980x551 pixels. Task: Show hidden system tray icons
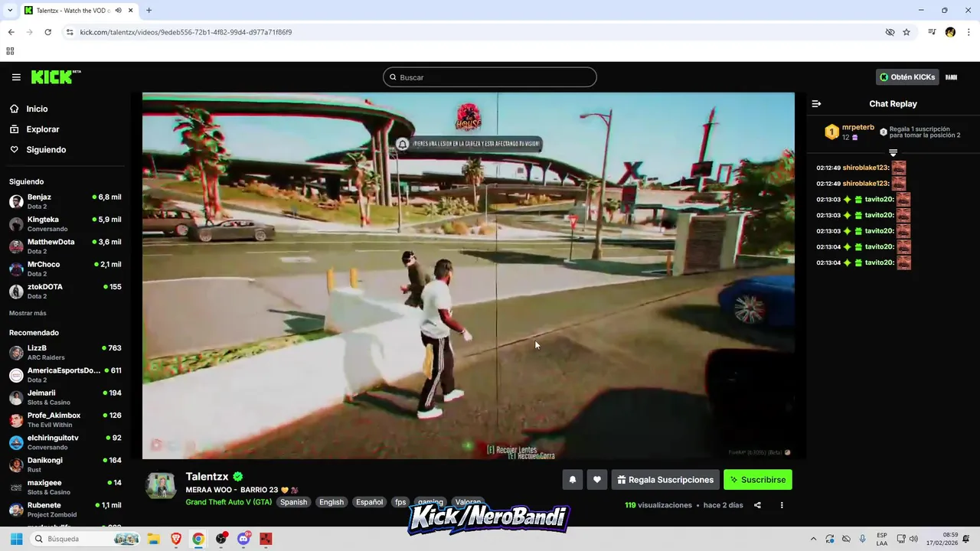(813, 539)
